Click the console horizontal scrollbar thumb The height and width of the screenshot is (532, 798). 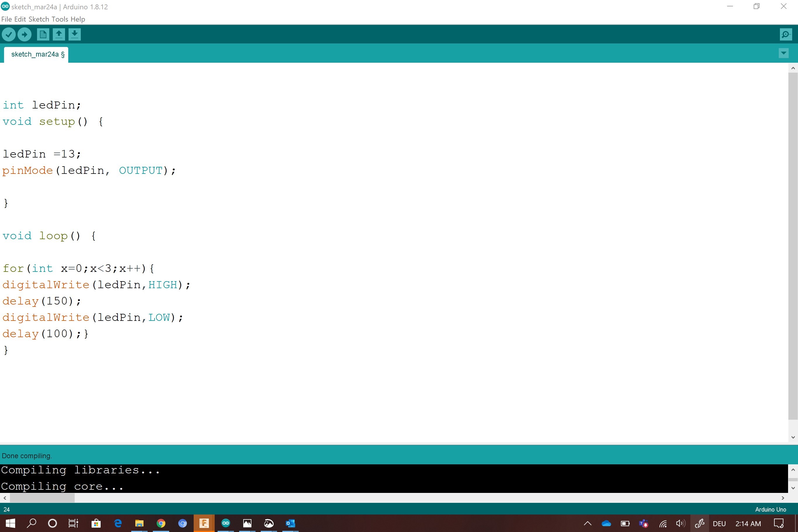pos(42,498)
